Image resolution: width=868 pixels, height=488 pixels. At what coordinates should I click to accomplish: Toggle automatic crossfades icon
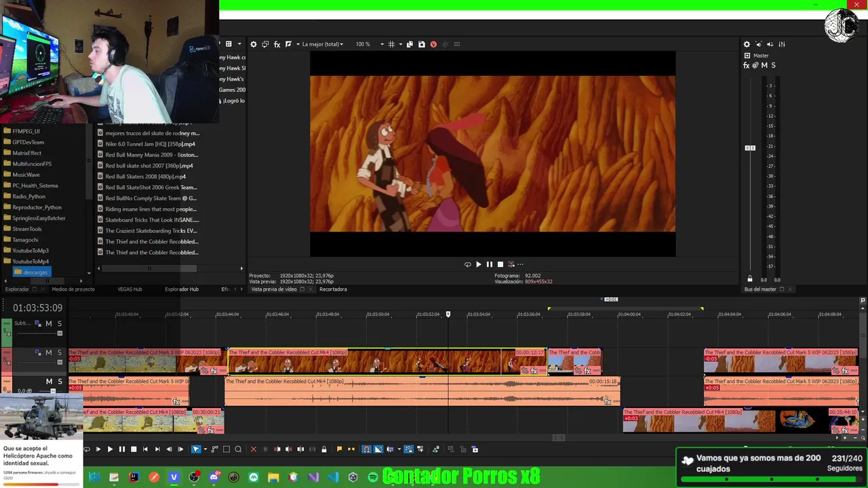point(378,449)
